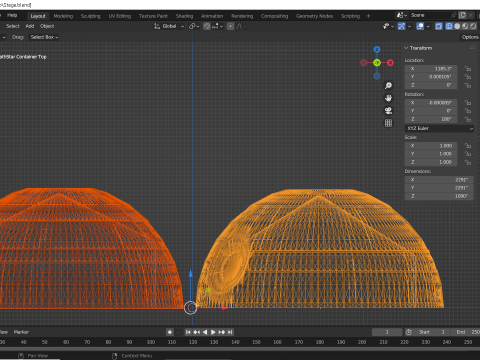
Task: Open proportional falloff dropdown
Action: click(241, 26)
